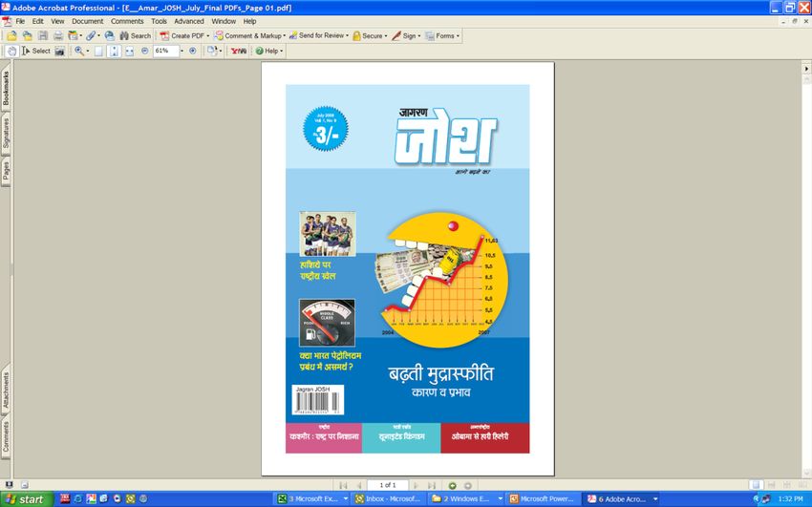Click the Rotate view page icon
812x507 pixels.
(x=211, y=51)
